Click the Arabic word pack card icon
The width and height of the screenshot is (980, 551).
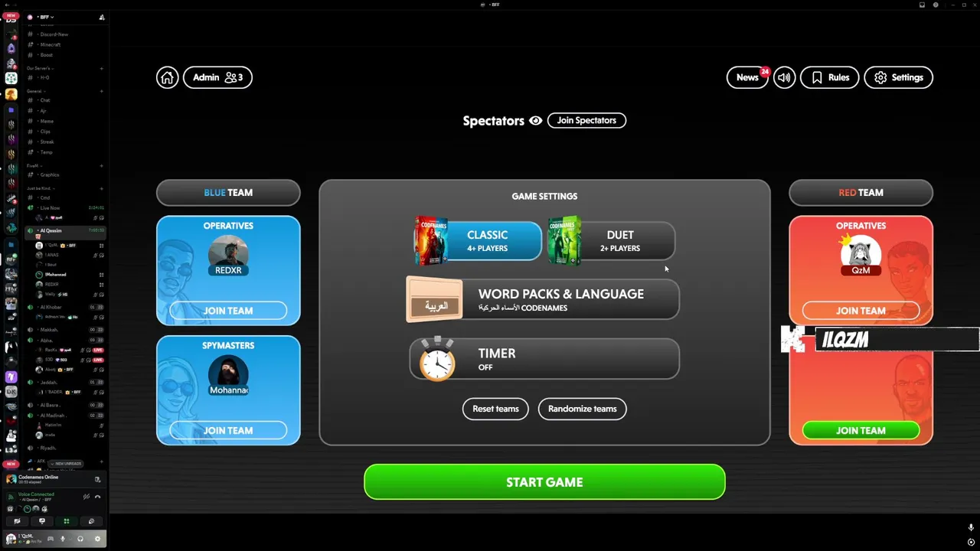pos(435,299)
